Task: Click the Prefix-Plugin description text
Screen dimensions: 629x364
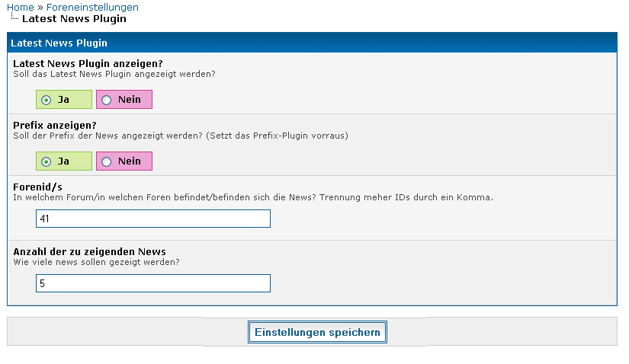Action: coord(181,136)
